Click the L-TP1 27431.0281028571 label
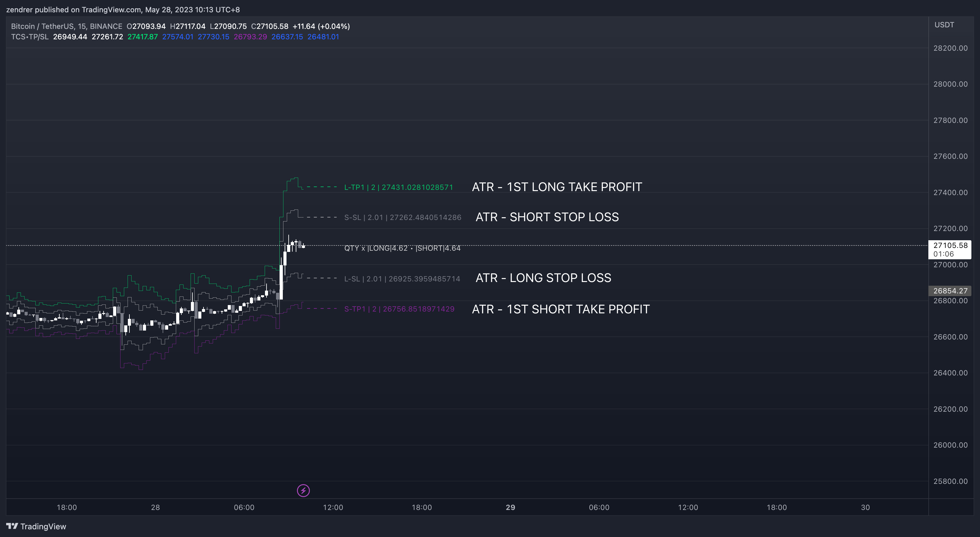The height and width of the screenshot is (537, 980). (398, 187)
